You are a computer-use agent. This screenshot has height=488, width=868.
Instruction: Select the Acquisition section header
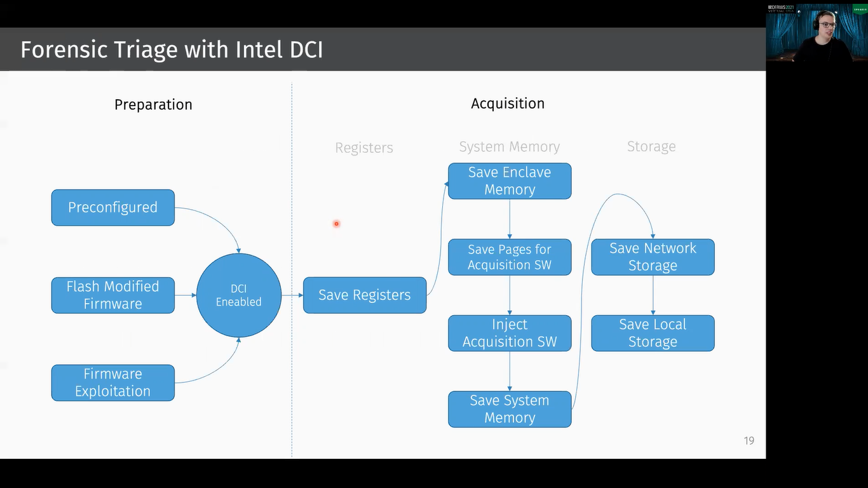coord(507,103)
